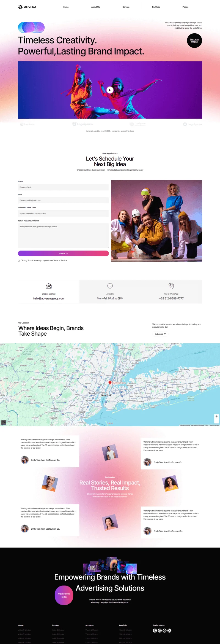Click the Portfolio heading in the footer
This screenshot has height=644, width=220.
click(123, 626)
